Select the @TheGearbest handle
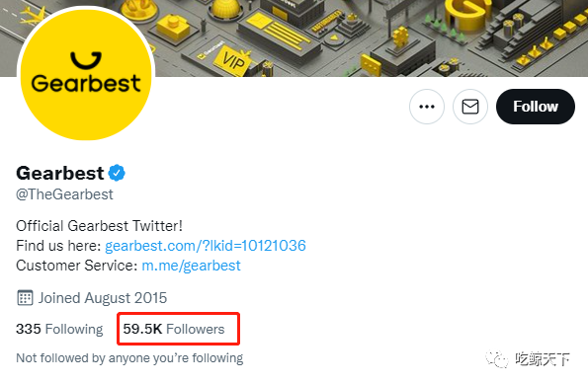This screenshot has height=384, width=588. pyautogui.click(x=64, y=194)
